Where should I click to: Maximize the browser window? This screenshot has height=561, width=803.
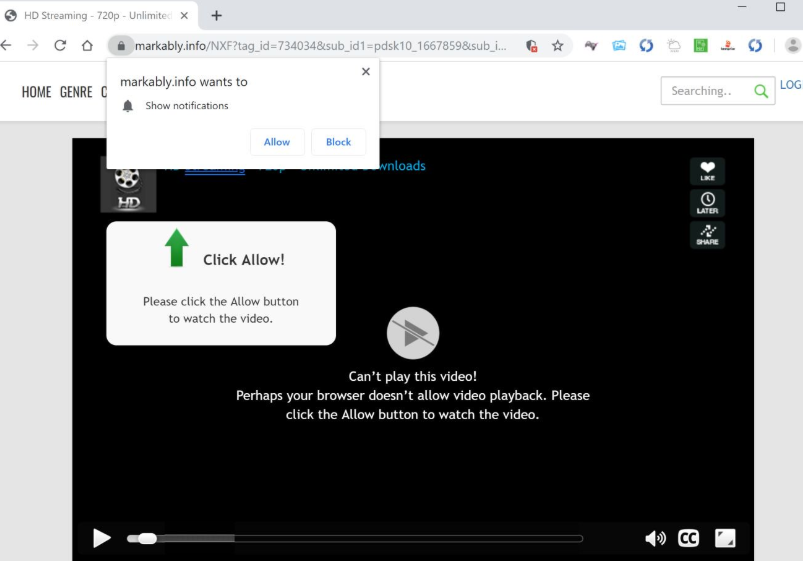[x=780, y=7]
